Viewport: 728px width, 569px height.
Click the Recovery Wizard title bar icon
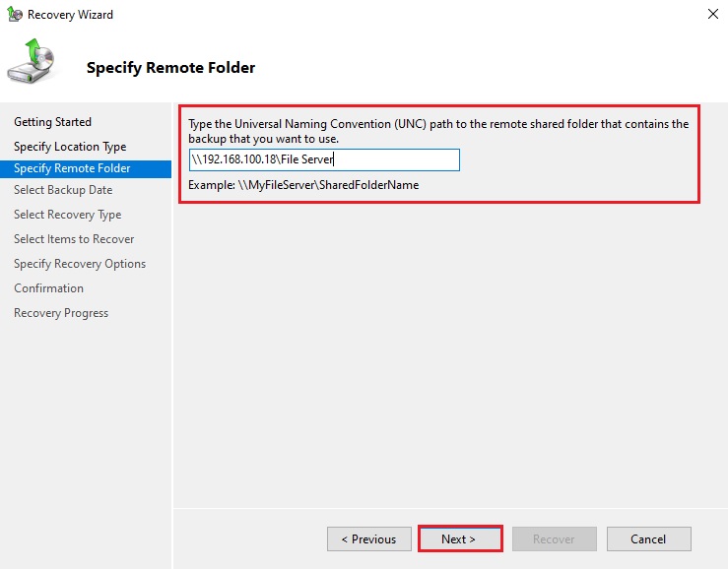point(15,15)
